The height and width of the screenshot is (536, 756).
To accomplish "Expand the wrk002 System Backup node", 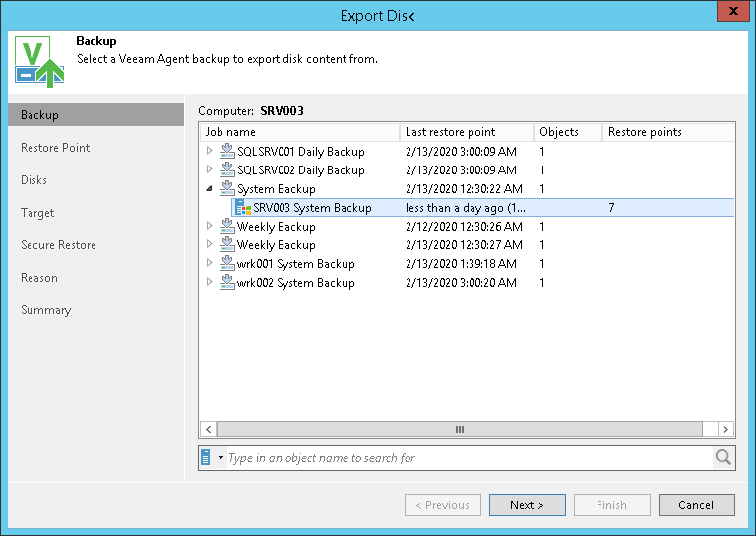I will coord(209,282).
